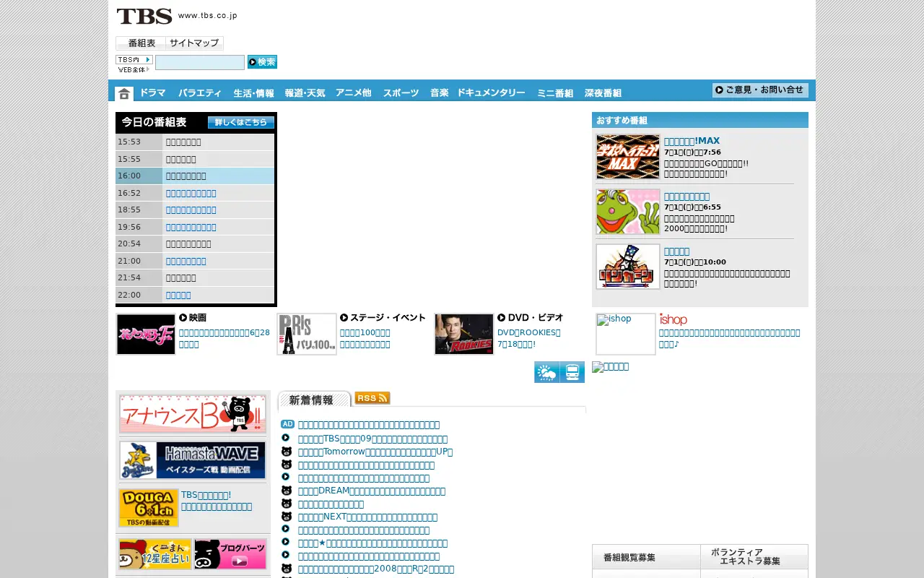Open the frog program thumbnail
The width and height of the screenshot is (924, 578).
pyautogui.click(x=628, y=212)
